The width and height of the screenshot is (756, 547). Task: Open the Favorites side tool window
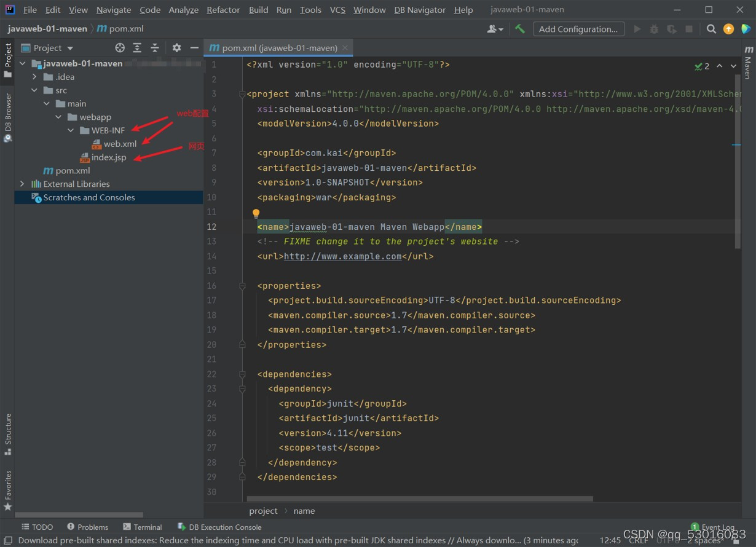(8, 490)
